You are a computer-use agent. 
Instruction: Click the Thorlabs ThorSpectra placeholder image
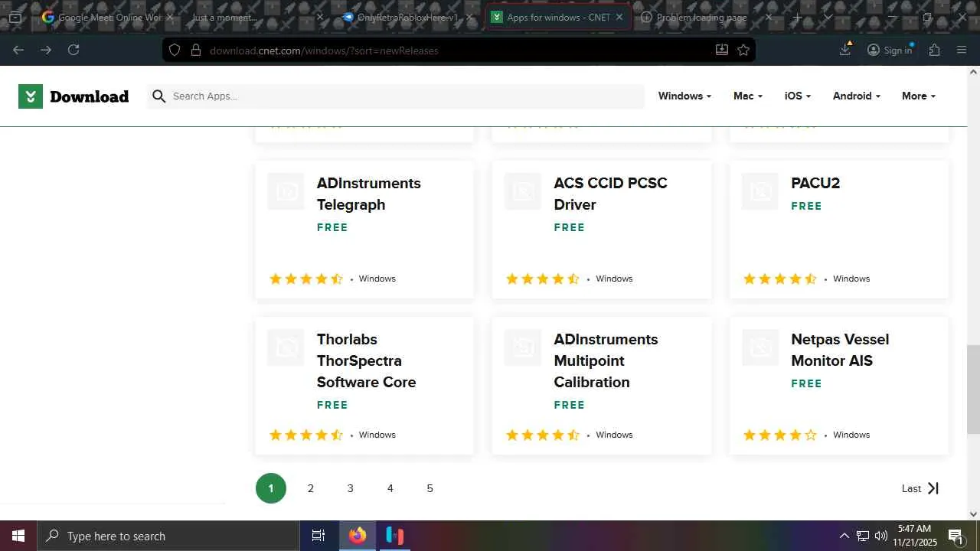coord(286,347)
